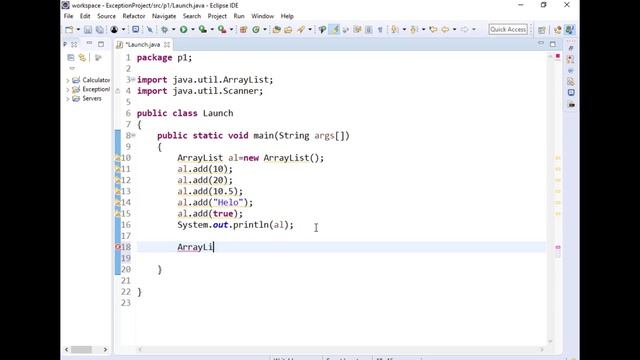Switch to the Java perspective icon
The height and width of the screenshot is (360, 640).
coord(570,29)
